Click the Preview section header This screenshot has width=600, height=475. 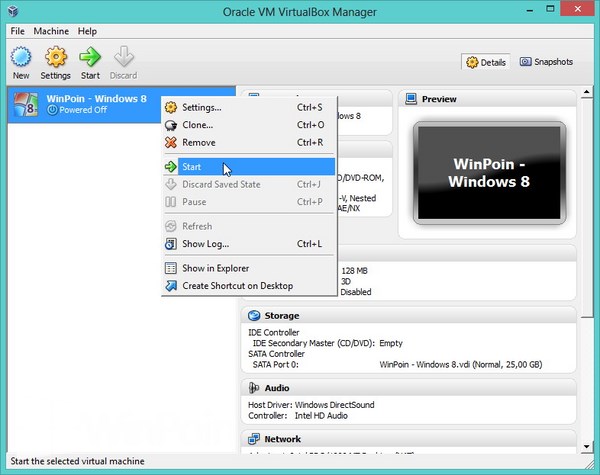[487, 99]
